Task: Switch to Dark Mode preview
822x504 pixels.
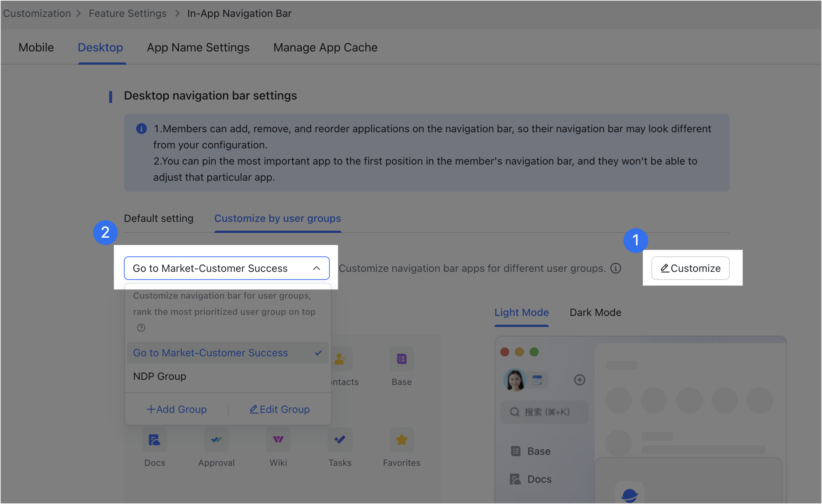Action: click(x=595, y=312)
